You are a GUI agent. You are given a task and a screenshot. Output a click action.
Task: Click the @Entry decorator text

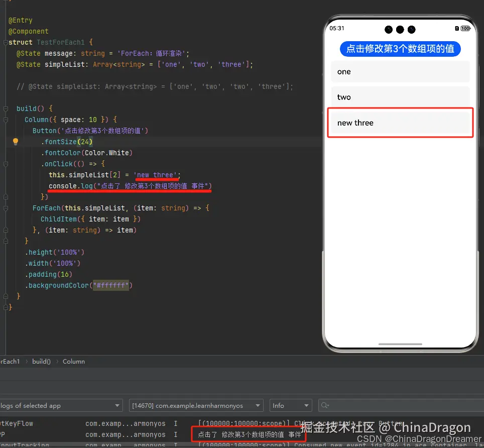(x=21, y=21)
